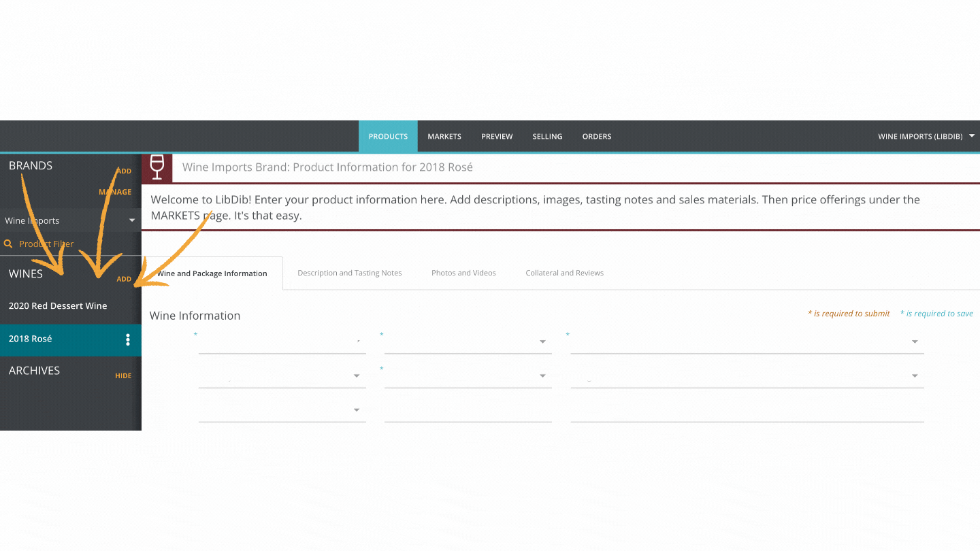
Task: Add a new brand with the ADD link
Action: (x=123, y=171)
